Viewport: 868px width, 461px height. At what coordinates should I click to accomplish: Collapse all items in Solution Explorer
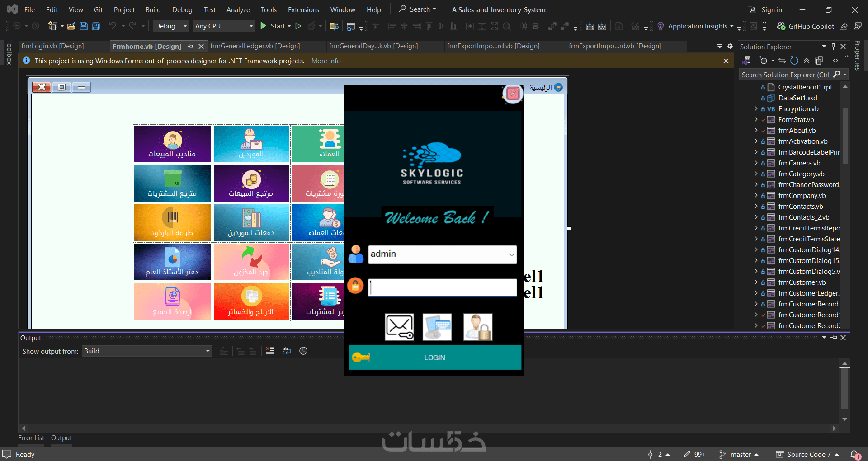pos(807,61)
